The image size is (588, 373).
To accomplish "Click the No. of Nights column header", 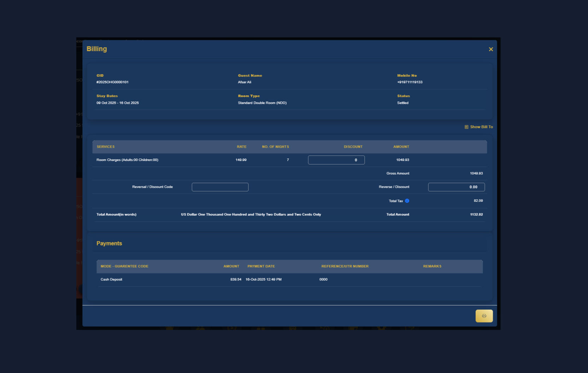I will 275,147.
